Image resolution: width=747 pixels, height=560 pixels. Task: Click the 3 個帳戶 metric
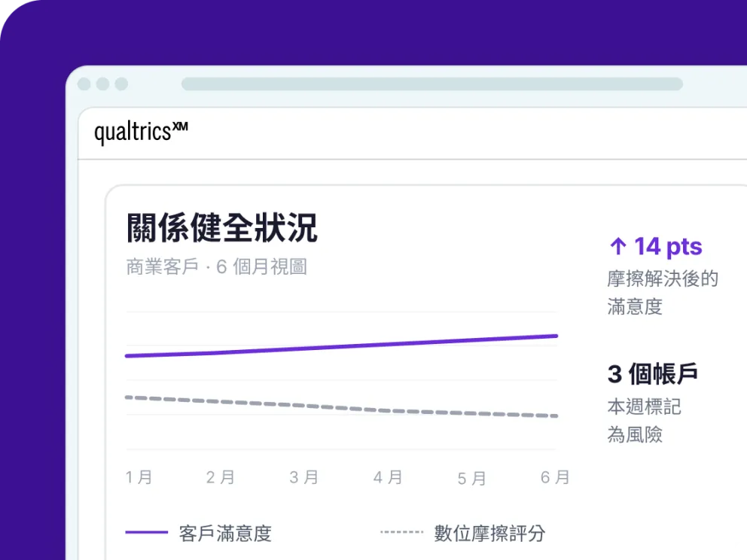(652, 374)
